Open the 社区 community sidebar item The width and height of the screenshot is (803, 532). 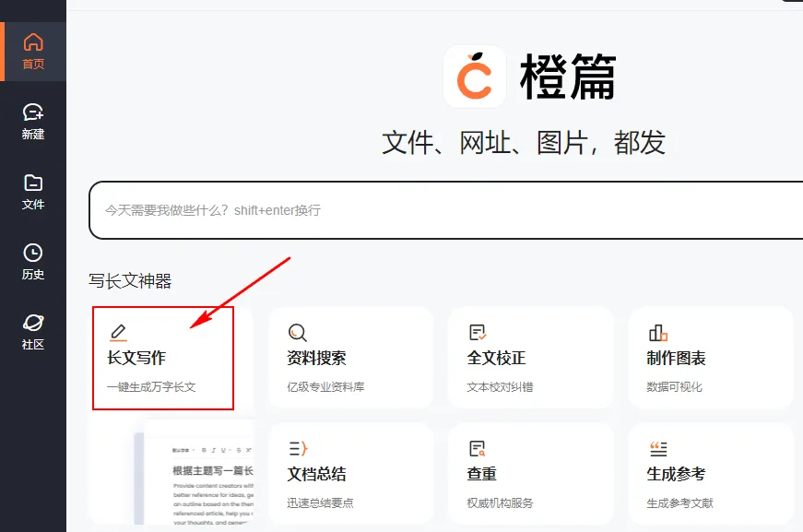(x=33, y=332)
